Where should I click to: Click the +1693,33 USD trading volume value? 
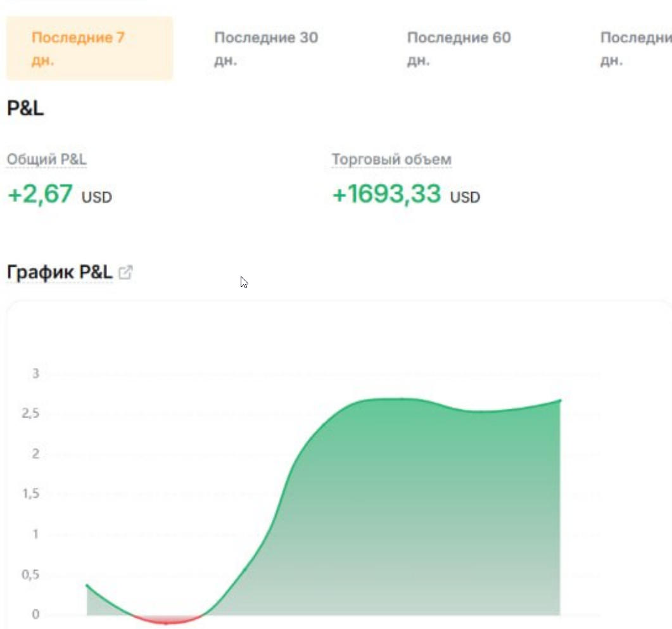pos(406,194)
